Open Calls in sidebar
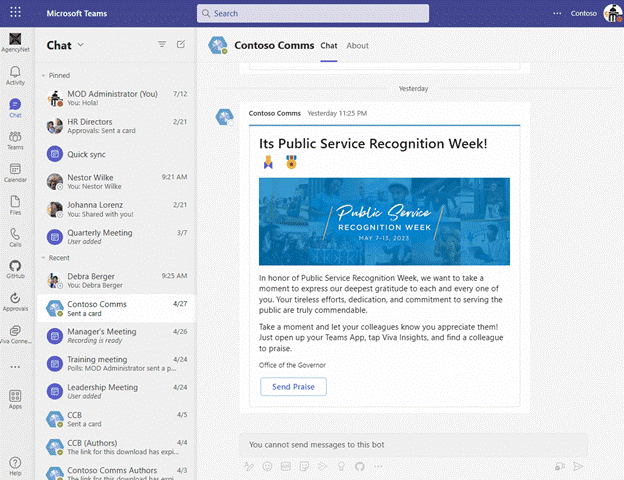The height and width of the screenshot is (480, 624). (15, 238)
